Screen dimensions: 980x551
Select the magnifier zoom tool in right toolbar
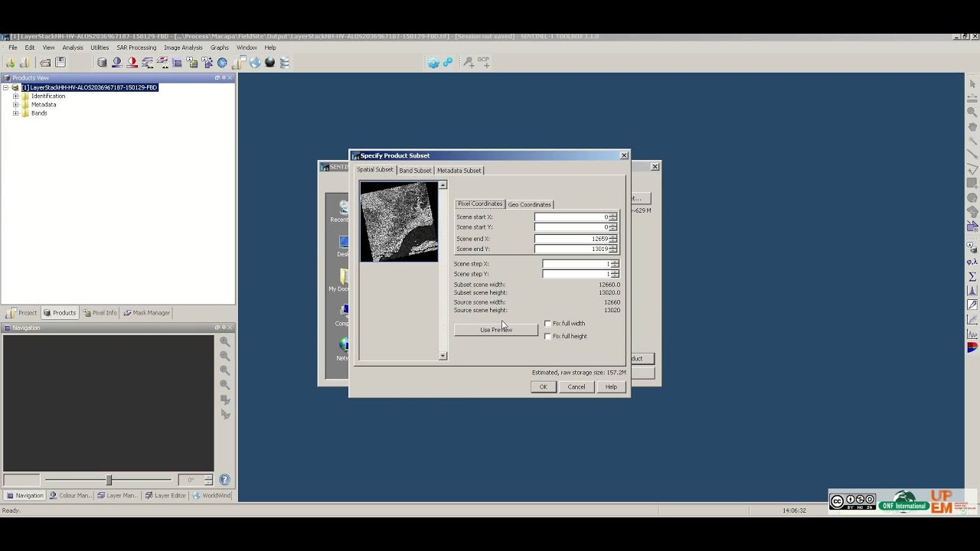tap(972, 112)
